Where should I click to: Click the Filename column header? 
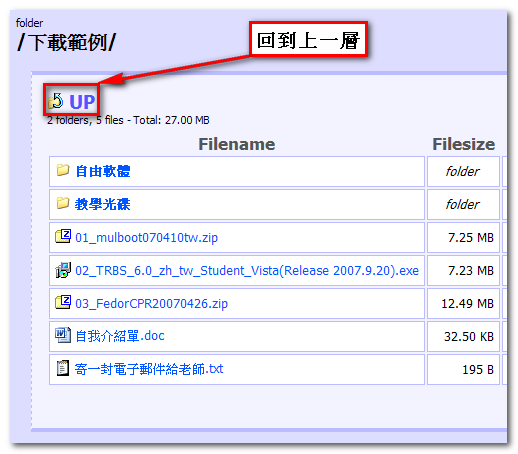237,144
